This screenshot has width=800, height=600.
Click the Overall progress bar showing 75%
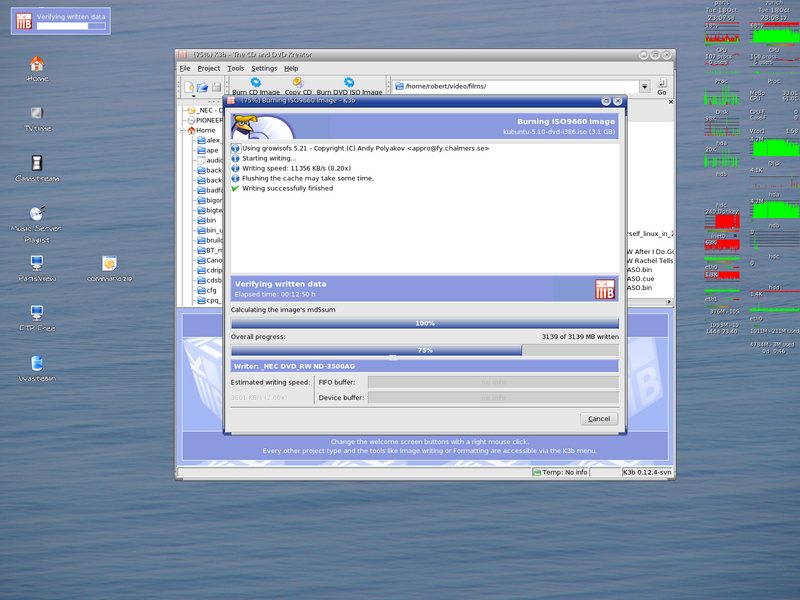[424, 351]
